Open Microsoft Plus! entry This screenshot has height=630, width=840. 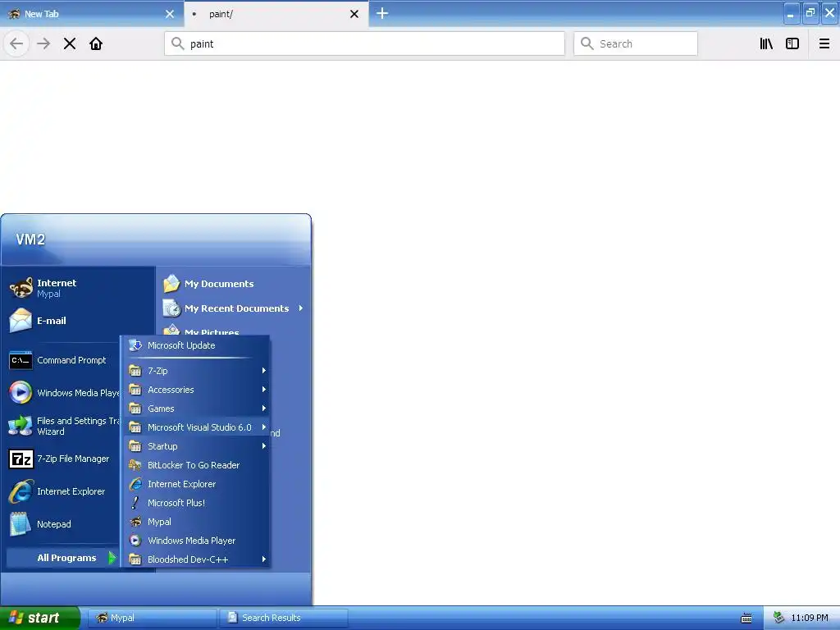click(x=195, y=503)
